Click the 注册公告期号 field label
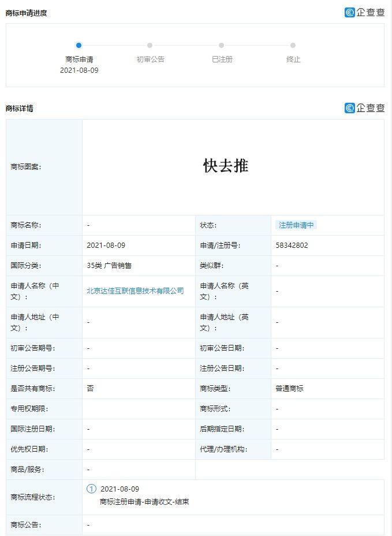This screenshot has width=392, height=536. (x=33, y=368)
